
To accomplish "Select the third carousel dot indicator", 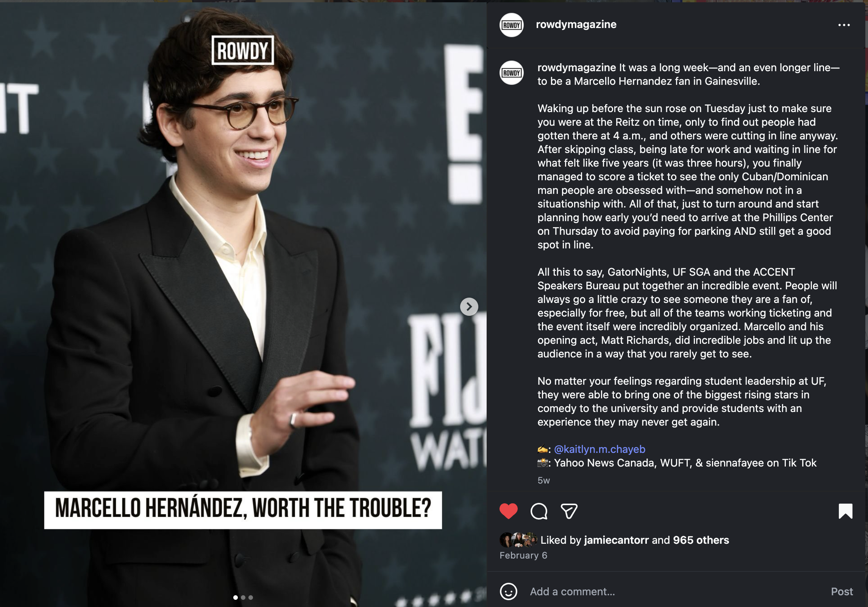I will pos(251,598).
